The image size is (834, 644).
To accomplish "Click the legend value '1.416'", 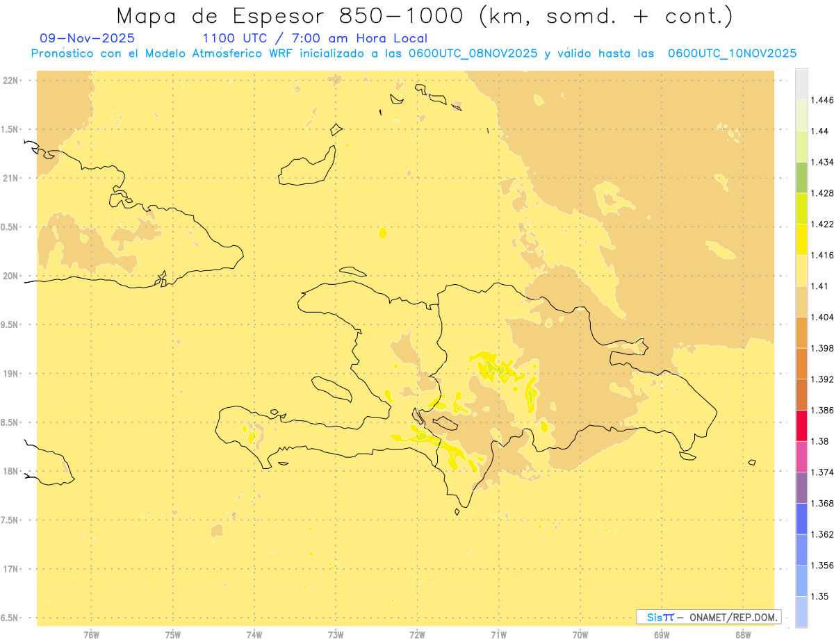I will point(823,255).
